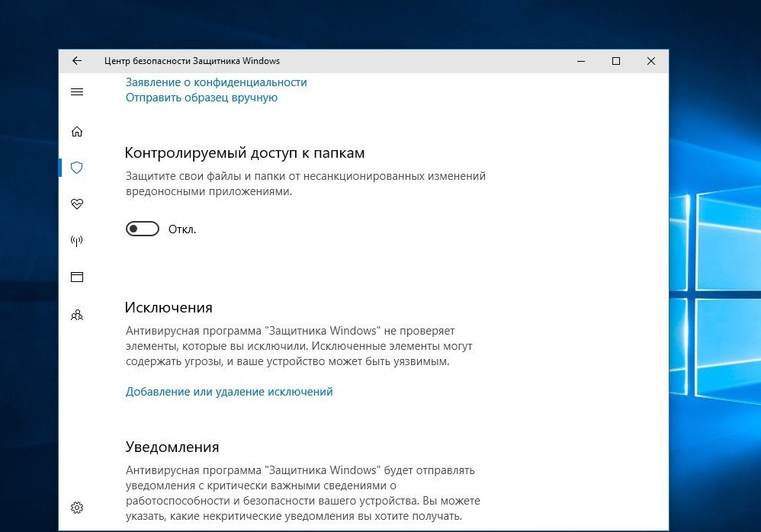Click the Контролируемый доступ к папкам heading

(x=245, y=153)
